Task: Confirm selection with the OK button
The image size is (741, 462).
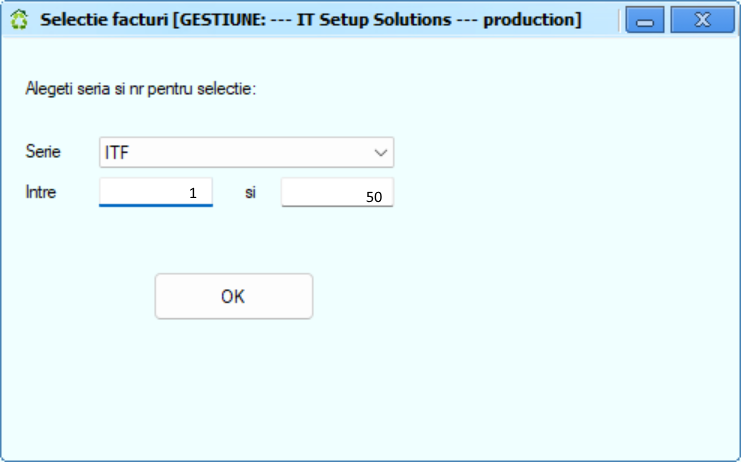Action: coord(234,296)
